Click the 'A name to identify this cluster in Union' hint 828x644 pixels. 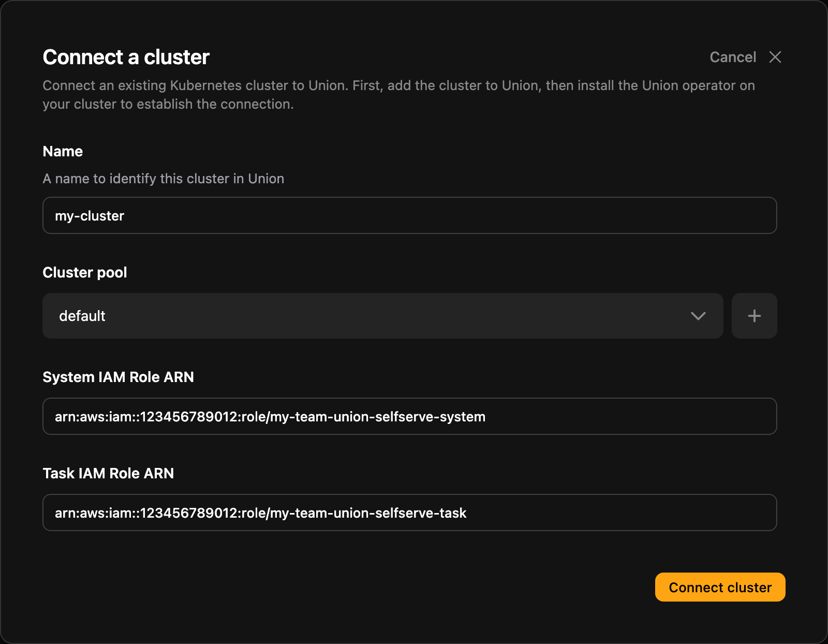[164, 179]
